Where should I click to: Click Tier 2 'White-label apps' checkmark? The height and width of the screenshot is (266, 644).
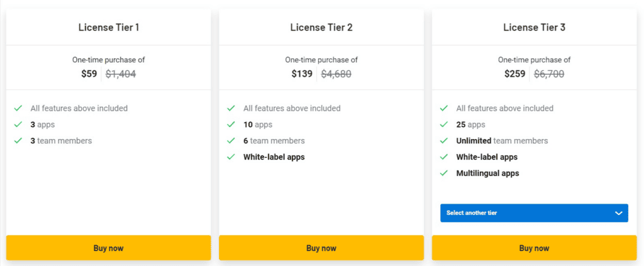[x=231, y=157]
